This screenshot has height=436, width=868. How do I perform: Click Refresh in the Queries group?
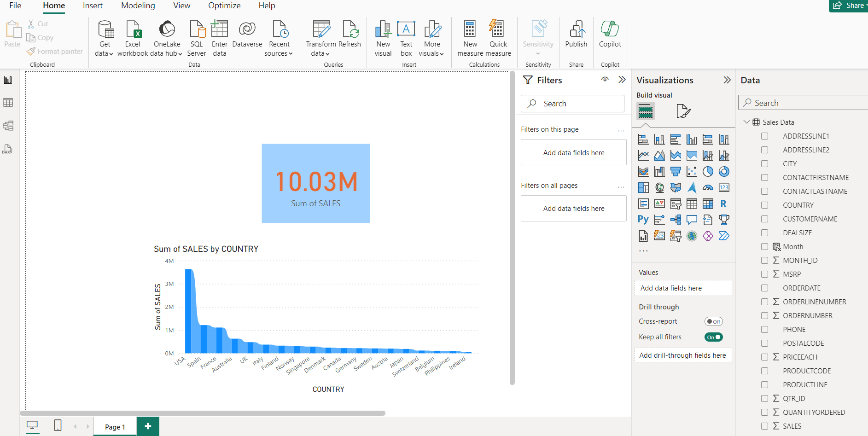point(350,37)
